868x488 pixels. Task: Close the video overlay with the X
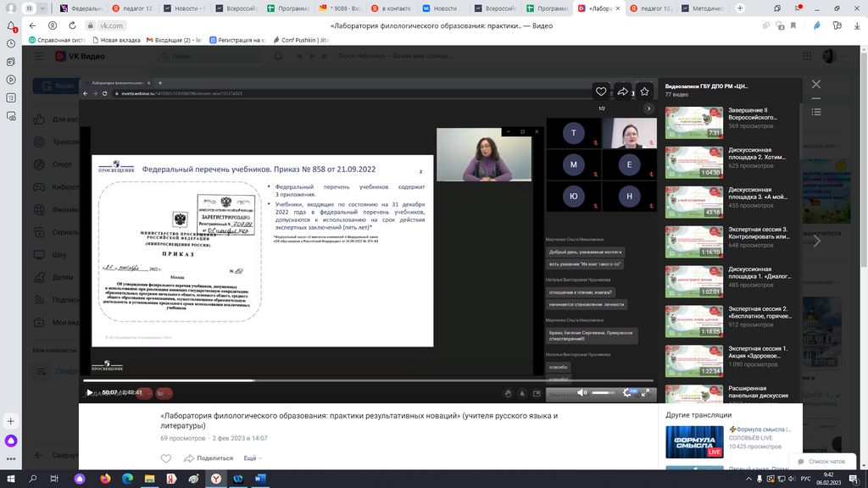tap(816, 85)
